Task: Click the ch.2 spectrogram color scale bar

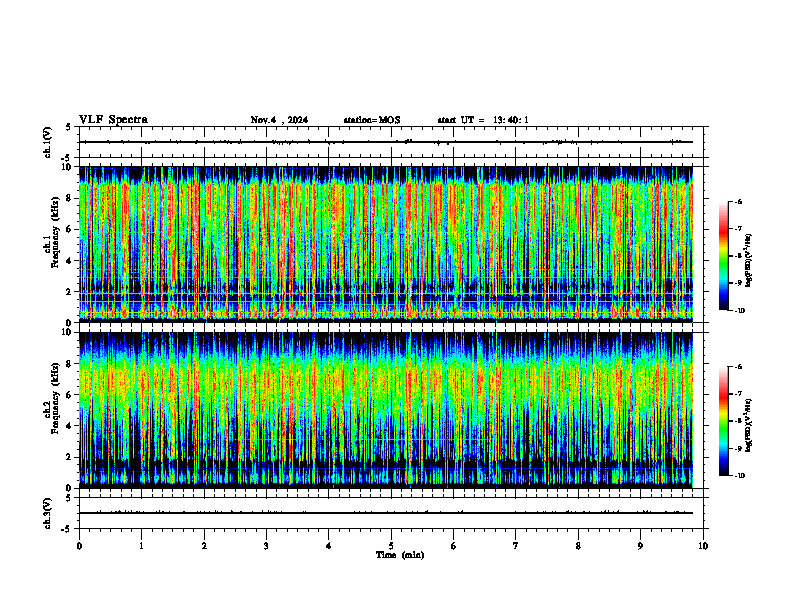Action: [723, 421]
